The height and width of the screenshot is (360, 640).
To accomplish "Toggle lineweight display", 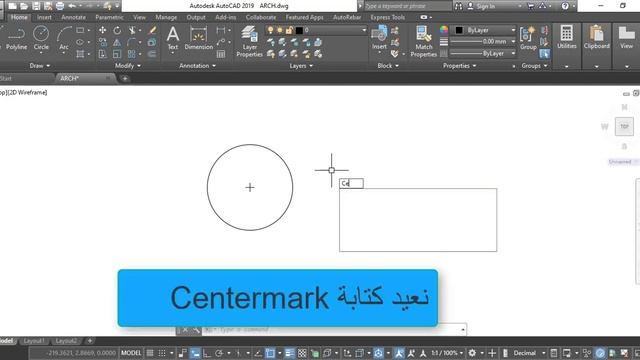I will pyautogui.click(x=289, y=353).
